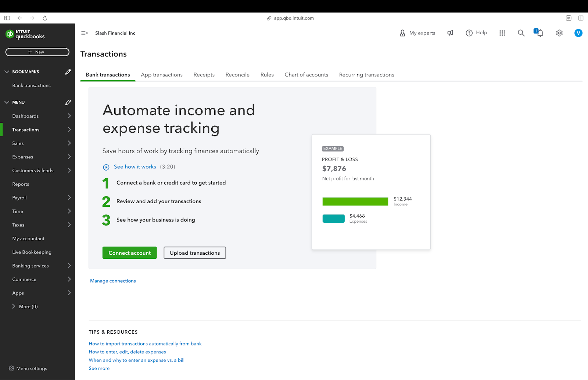This screenshot has width=588, height=380.
Task: Reload the page with refresh icon
Action: pos(45,18)
